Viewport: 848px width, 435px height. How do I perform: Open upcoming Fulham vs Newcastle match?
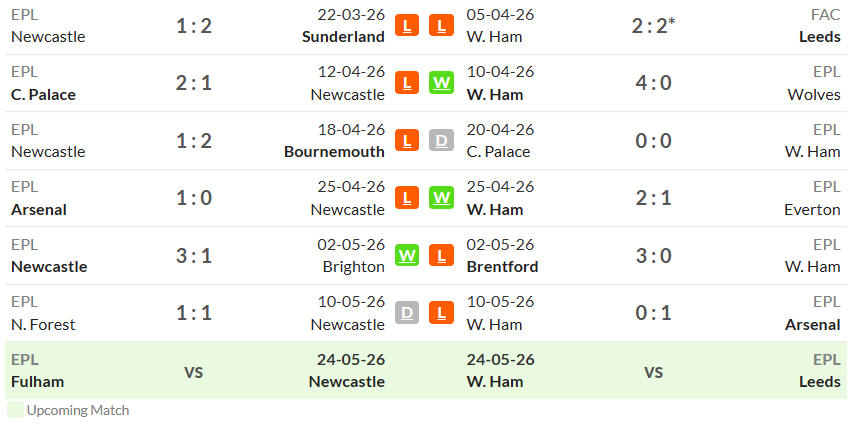[x=198, y=371]
